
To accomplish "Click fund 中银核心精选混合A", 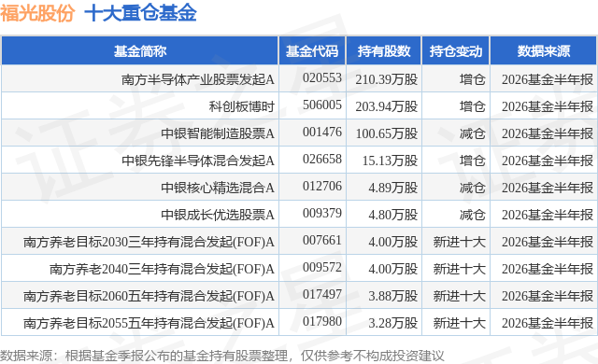I will tap(218, 188).
